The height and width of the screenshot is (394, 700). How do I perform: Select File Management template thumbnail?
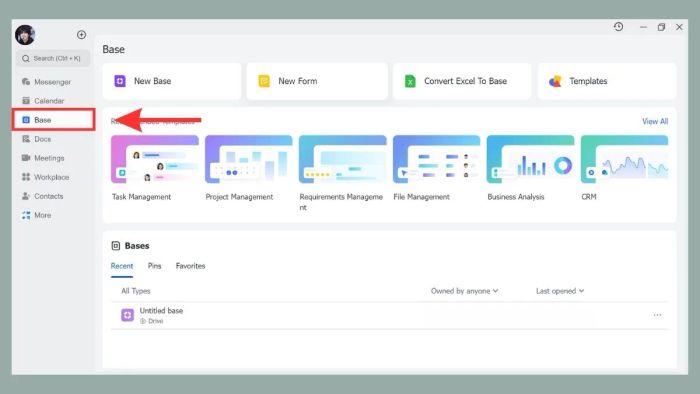point(437,159)
